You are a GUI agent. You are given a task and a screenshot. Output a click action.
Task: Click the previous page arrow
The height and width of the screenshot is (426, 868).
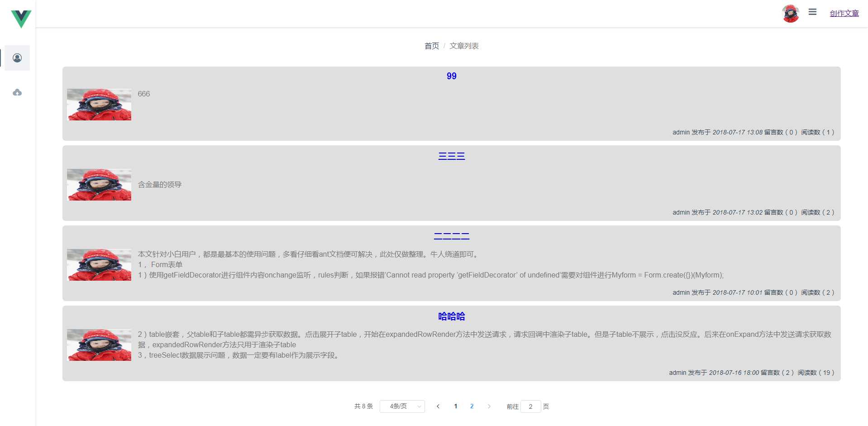coord(438,407)
